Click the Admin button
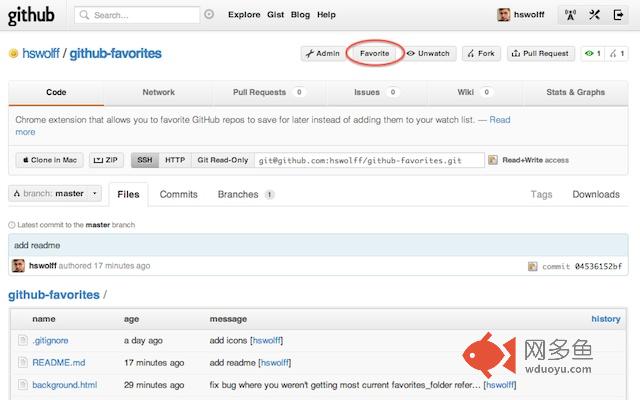 (x=323, y=53)
